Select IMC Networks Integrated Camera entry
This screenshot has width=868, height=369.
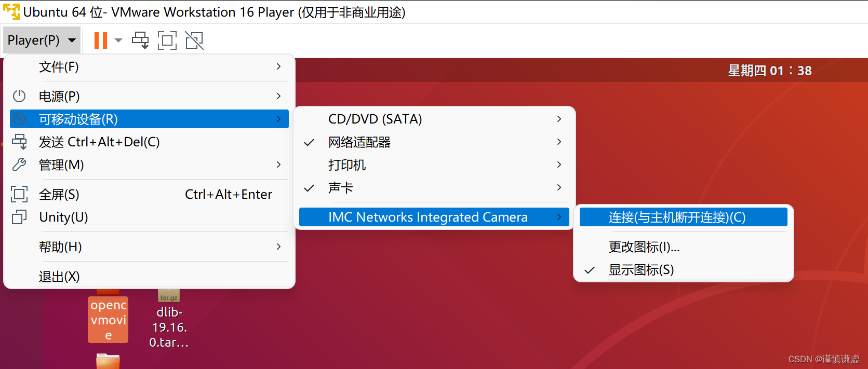pyautogui.click(x=434, y=217)
